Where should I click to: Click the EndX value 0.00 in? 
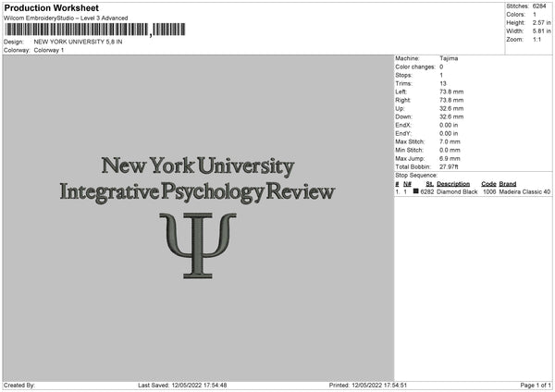coord(449,125)
